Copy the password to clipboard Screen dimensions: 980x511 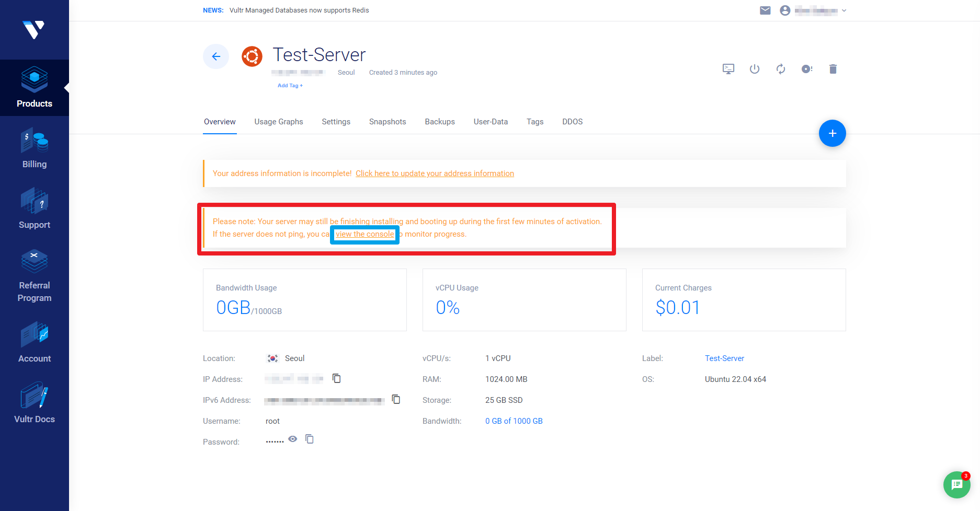(x=310, y=439)
